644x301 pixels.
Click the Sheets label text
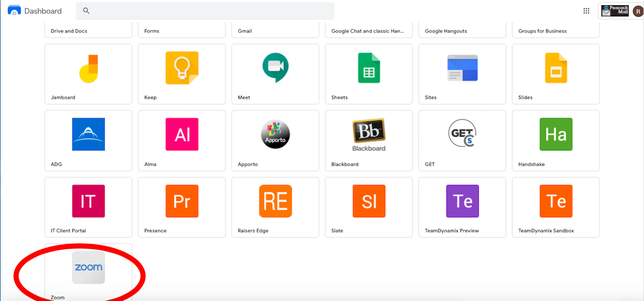point(340,98)
